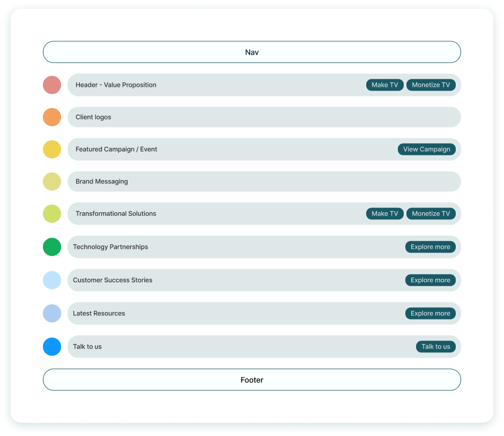This screenshot has width=504, height=436.
Task: Click Explore more beside Customer Success Stories
Action: click(430, 280)
